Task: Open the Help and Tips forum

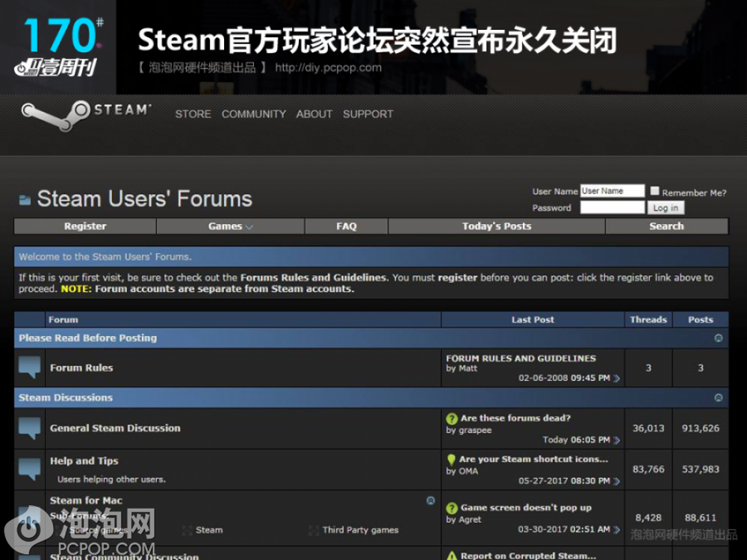Action: coord(84,461)
